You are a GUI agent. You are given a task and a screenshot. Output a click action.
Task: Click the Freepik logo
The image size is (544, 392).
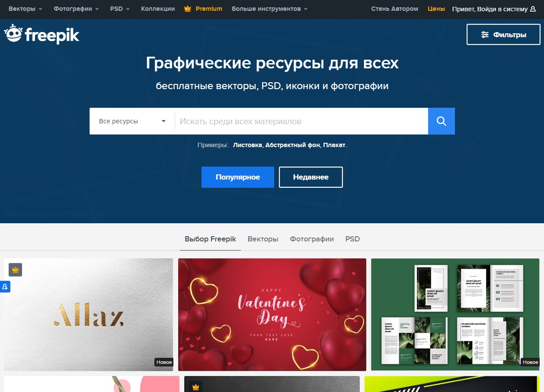[42, 34]
